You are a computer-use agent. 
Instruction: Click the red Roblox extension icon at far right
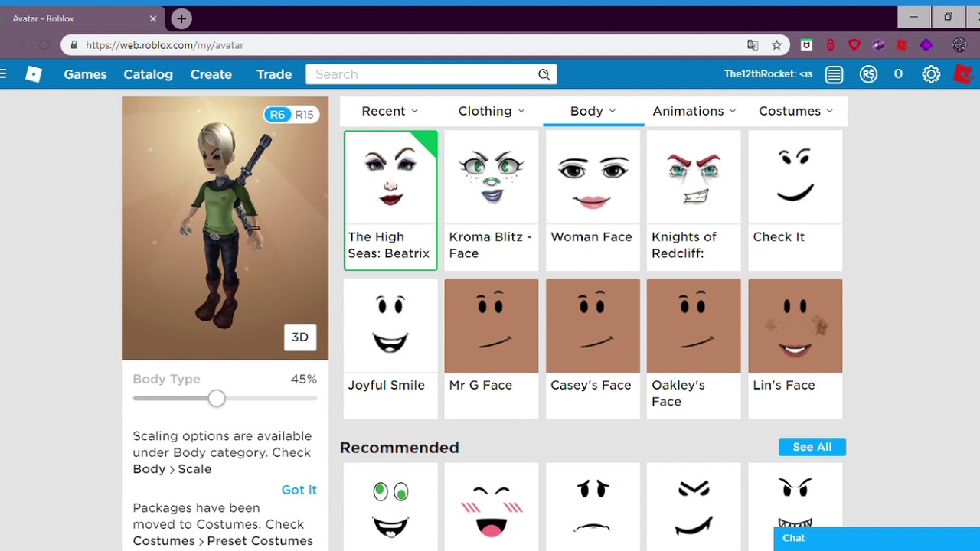click(962, 74)
